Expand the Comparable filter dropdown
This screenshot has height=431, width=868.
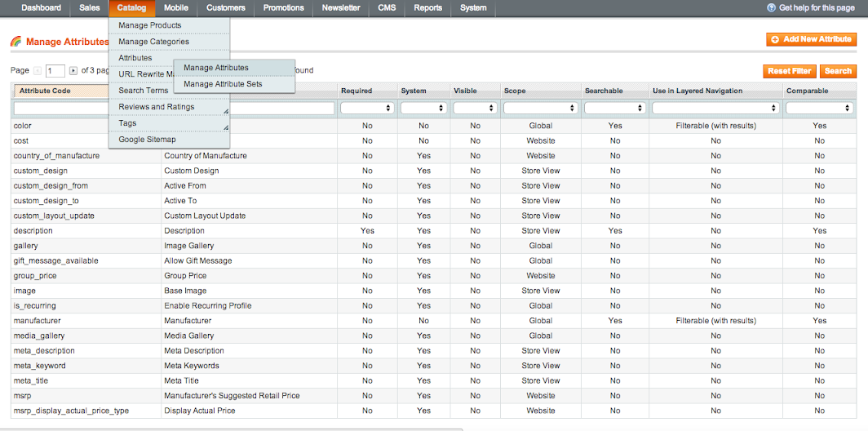coord(819,108)
